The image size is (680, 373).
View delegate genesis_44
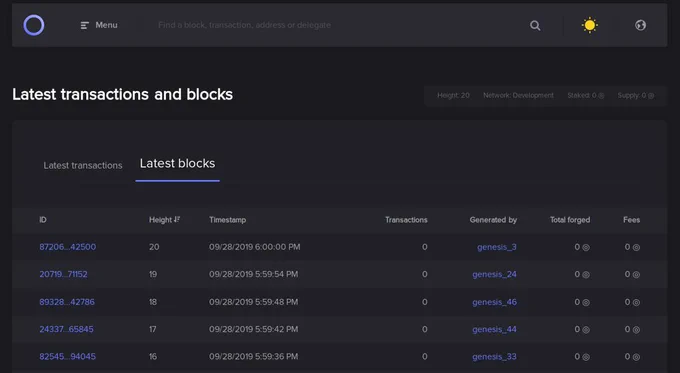[494, 330]
